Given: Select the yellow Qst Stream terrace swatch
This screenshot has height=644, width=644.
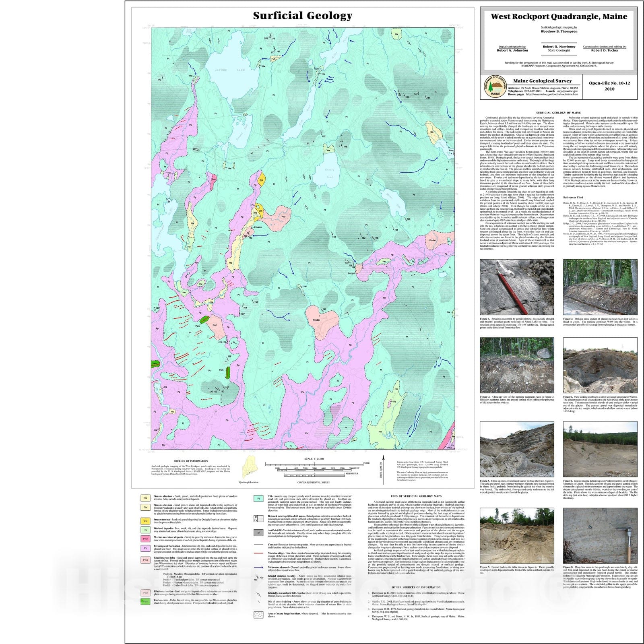Looking at the screenshot, I should pyautogui.click(x=145, y=521).
